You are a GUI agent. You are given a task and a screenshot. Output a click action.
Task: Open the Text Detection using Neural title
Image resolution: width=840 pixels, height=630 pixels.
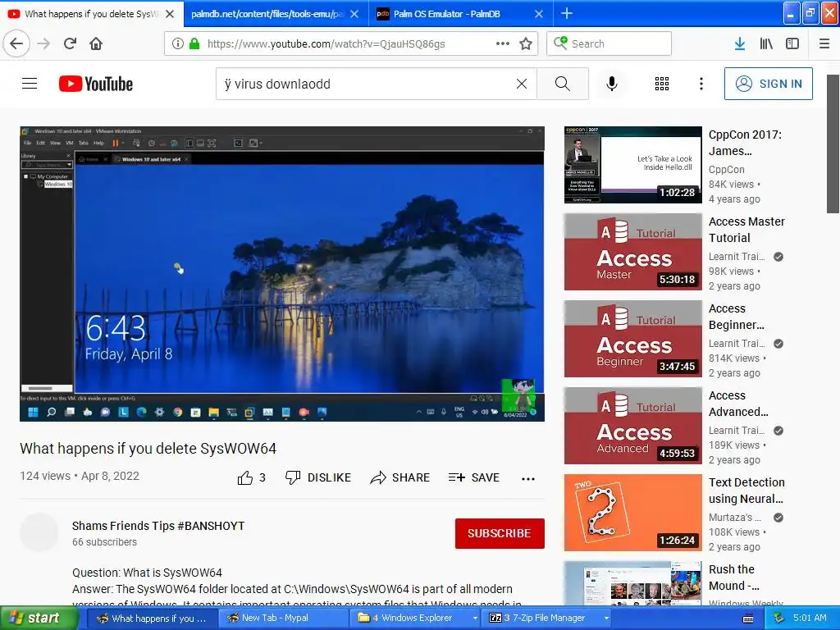(x=746, y=491)
